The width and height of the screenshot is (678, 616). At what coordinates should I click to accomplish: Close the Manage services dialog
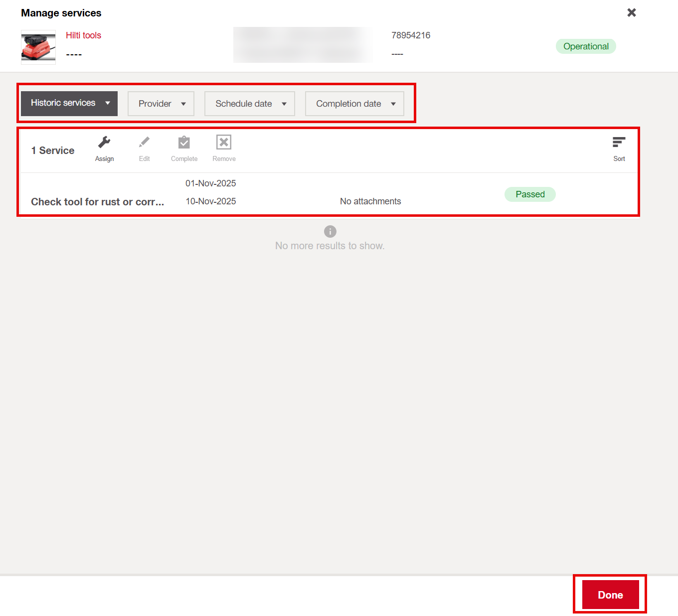[631, 12]
